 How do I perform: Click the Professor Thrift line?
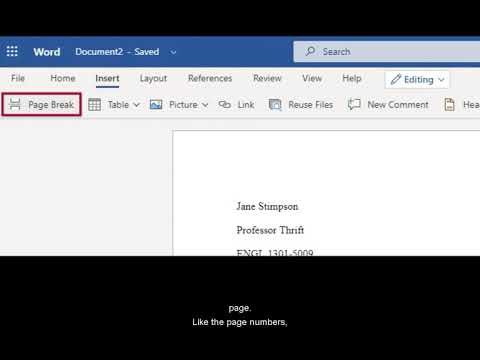270,230
